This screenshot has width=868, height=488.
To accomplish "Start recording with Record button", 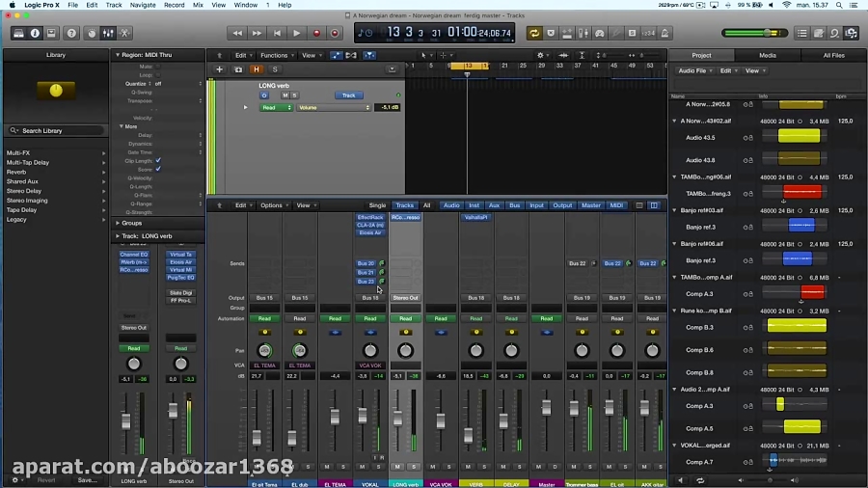I will click(x=316, y=33).
